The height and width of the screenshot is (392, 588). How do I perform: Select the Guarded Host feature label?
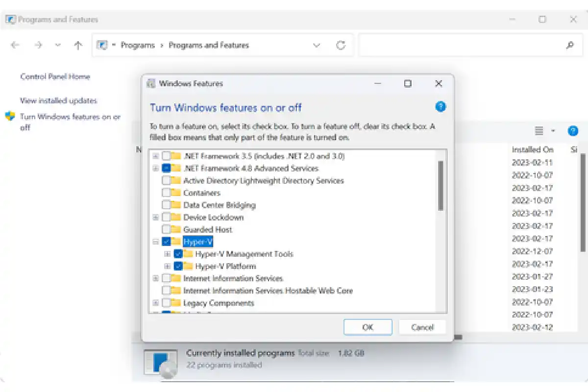click(x=208, y=229)
